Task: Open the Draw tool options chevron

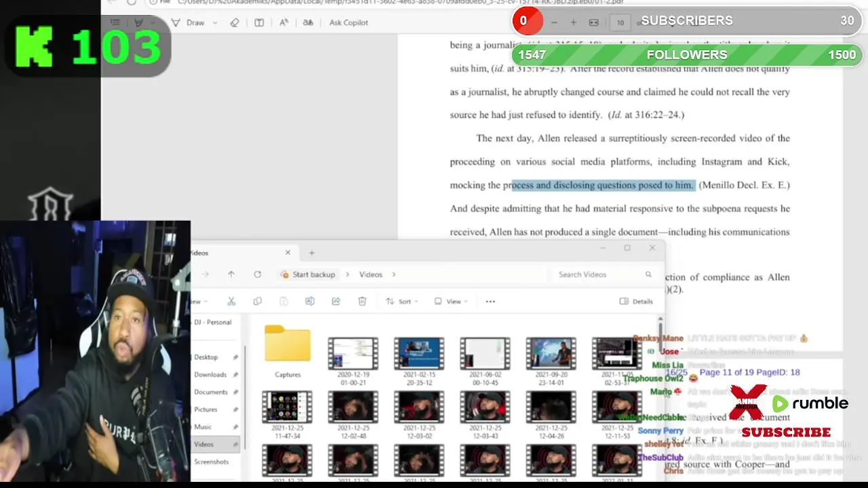Action: [215, 22]
